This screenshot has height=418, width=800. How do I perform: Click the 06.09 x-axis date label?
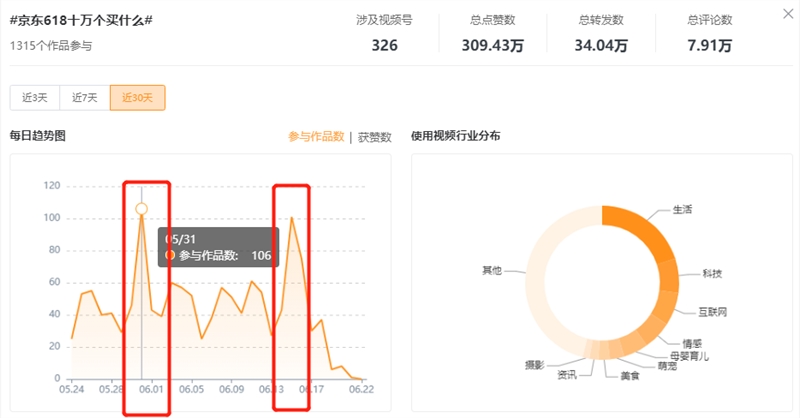(x=232, y=389)
